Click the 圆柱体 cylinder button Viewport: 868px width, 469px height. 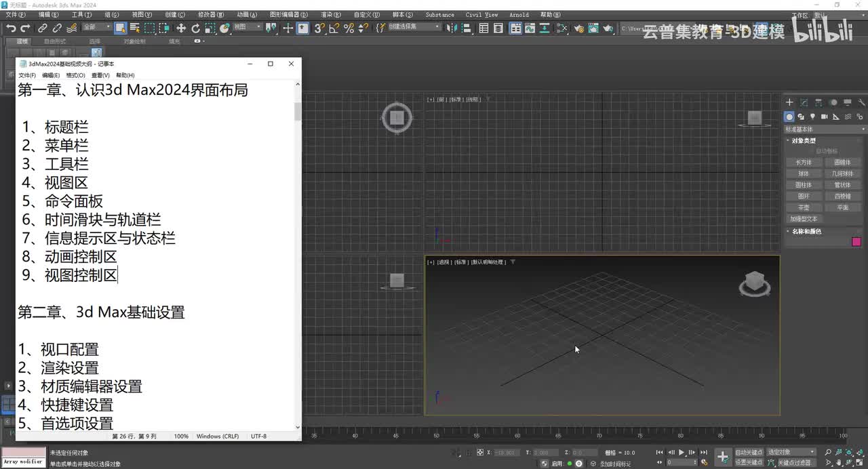(x=804, y=185)
